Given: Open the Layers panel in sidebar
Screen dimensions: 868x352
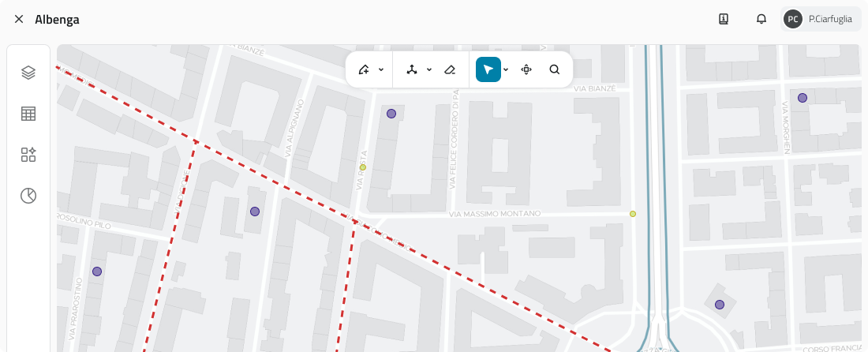Looking at the screenshot, I should click(x=28, y=73).
